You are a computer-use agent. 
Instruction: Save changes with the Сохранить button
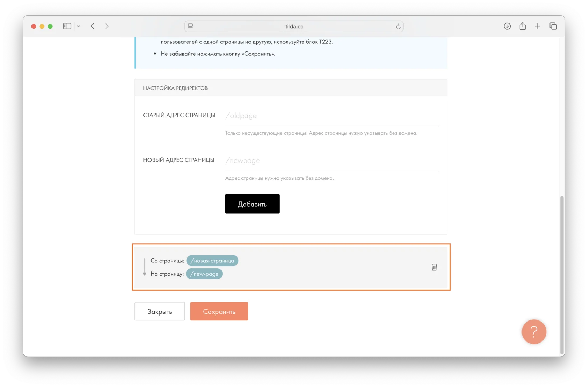(x=219, y=311)
